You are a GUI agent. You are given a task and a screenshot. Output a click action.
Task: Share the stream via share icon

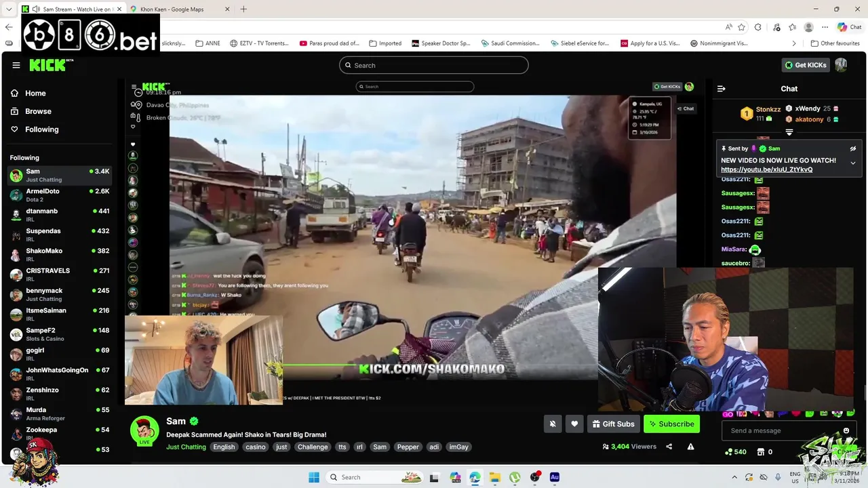pyautogui.click(x=669, y=447)
